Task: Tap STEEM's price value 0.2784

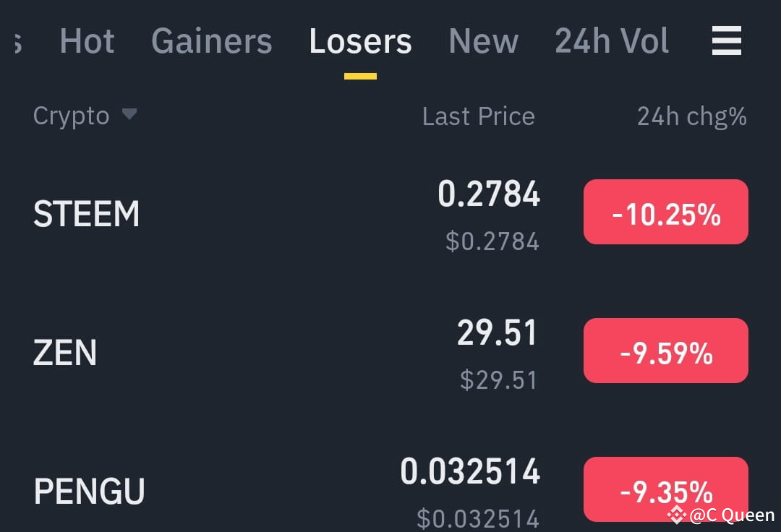Action: point(489,193)
